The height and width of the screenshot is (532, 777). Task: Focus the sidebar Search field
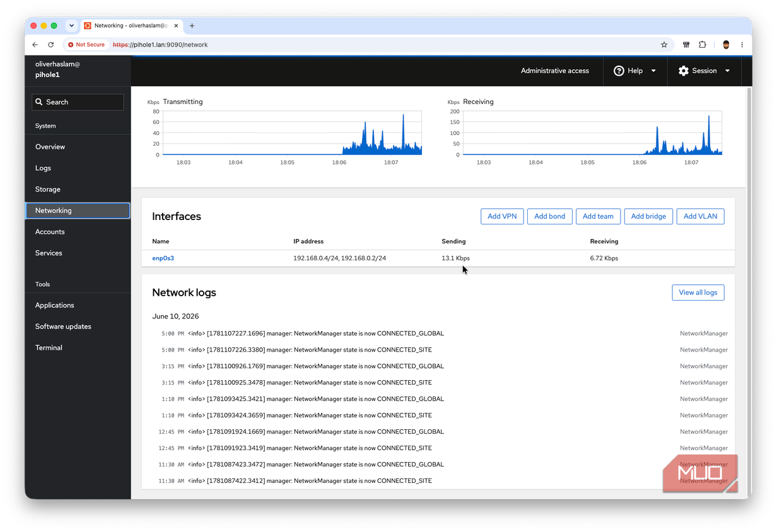click(78, 102)
